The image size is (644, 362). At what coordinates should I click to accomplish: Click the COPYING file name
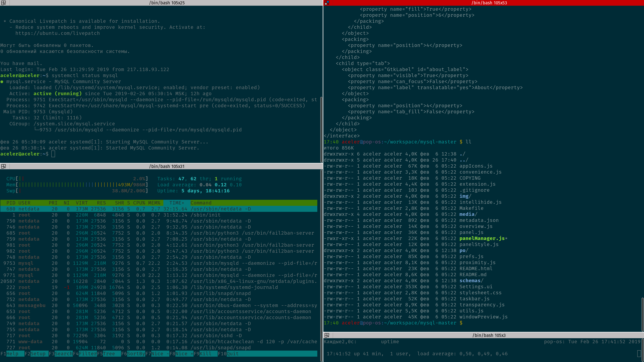click(x=470, y=178)
